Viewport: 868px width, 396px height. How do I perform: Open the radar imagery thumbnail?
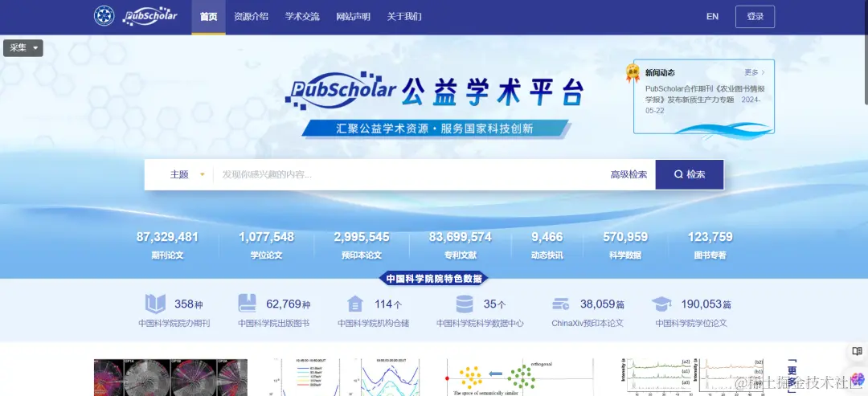170,378
